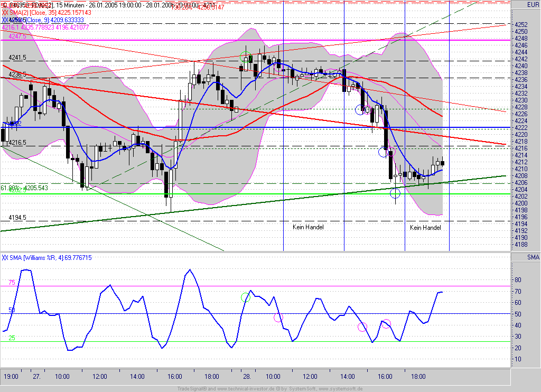This screenshot has height=392, width=541.
Task: Click the 4216 price axis value
Action: [521, 148]
